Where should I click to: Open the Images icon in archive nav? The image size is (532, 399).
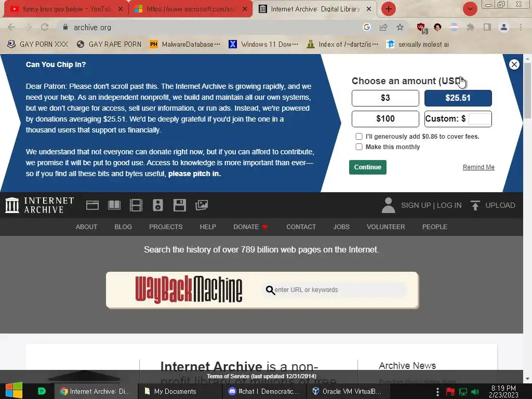pyautogui.click(x=202, y=205)
